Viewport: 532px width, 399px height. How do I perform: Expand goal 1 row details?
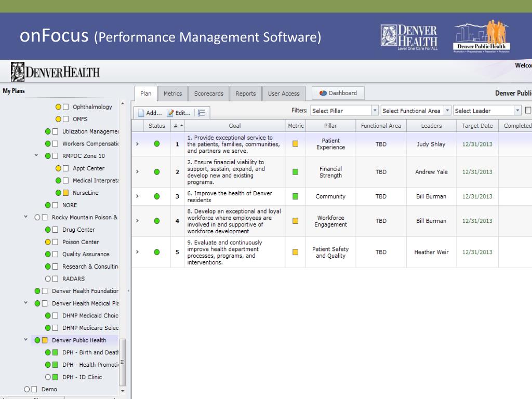[137, 144]
